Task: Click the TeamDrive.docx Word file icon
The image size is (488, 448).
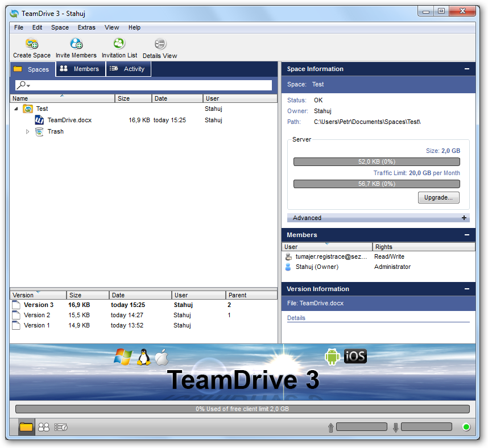Action: [x=39, y=120]
